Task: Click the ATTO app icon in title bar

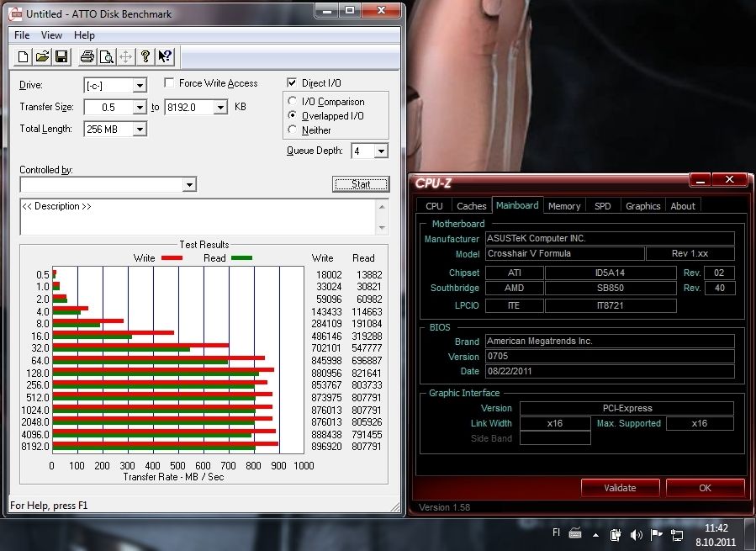Action: (16, 14)
